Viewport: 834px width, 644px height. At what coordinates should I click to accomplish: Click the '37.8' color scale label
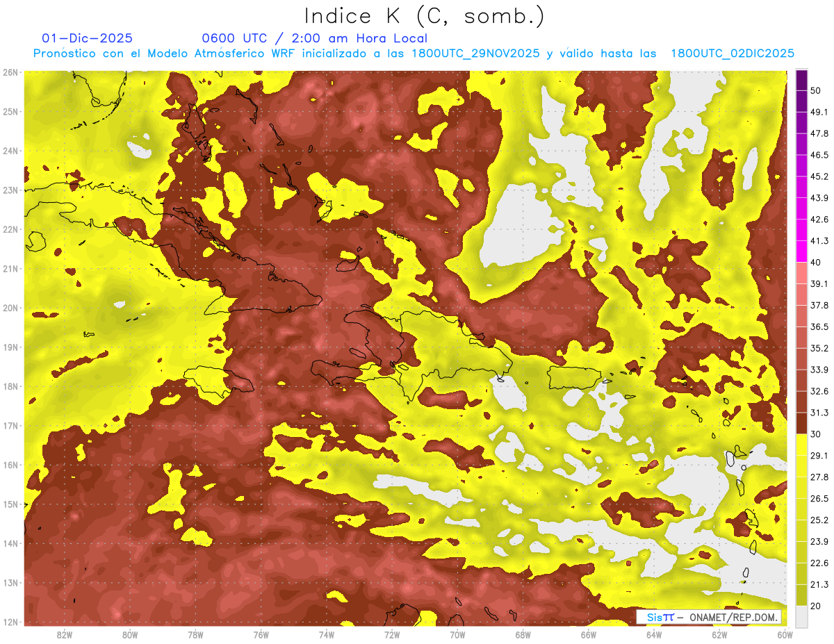[x=819, y=305]
